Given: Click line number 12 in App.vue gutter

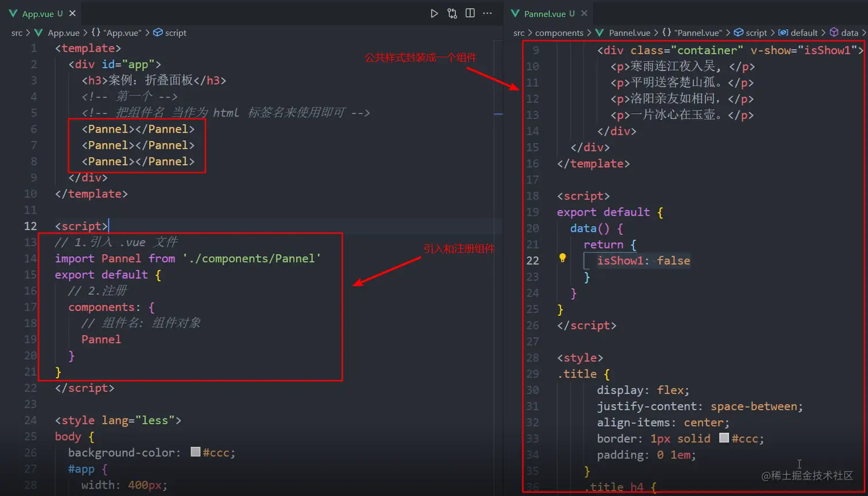Looking at the screenshot, I should [x=30, y=226].
